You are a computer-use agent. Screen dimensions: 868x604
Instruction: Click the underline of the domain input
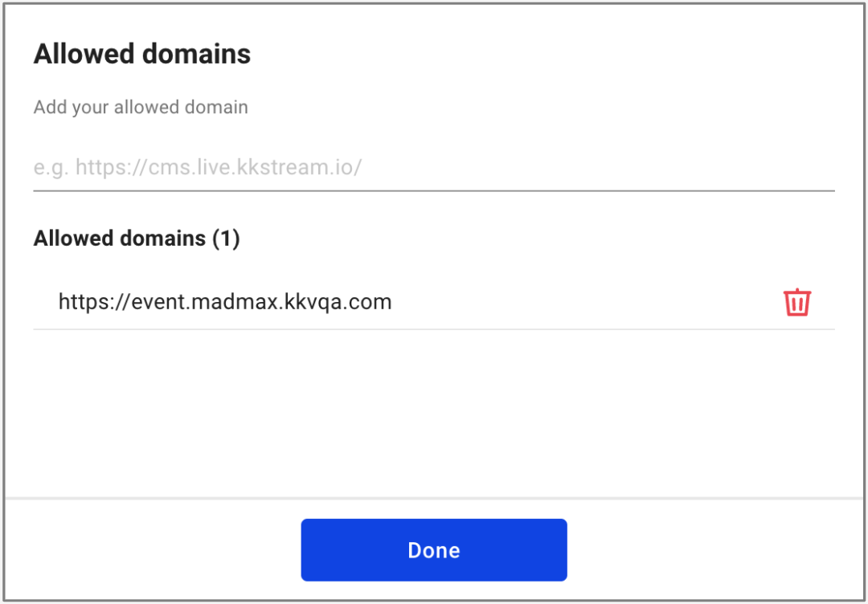(434, 190)
